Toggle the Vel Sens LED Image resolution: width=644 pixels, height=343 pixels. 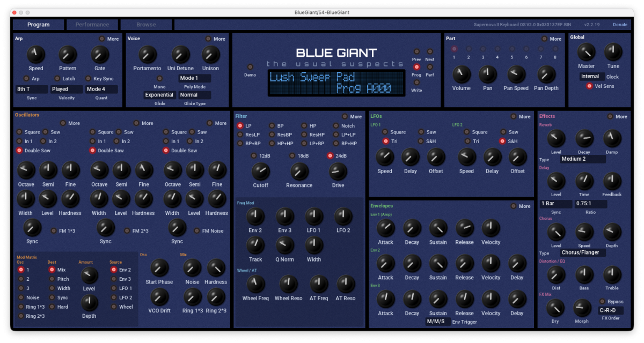589,86
